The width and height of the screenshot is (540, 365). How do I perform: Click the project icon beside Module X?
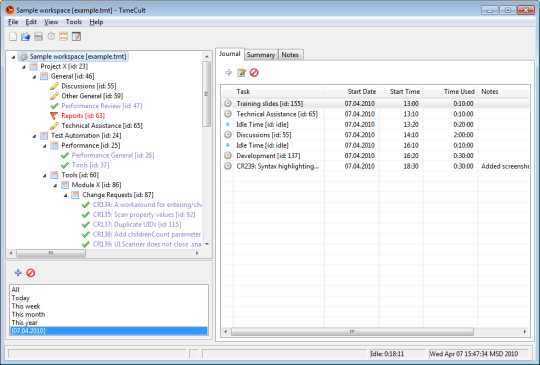(x=65, y=185)
